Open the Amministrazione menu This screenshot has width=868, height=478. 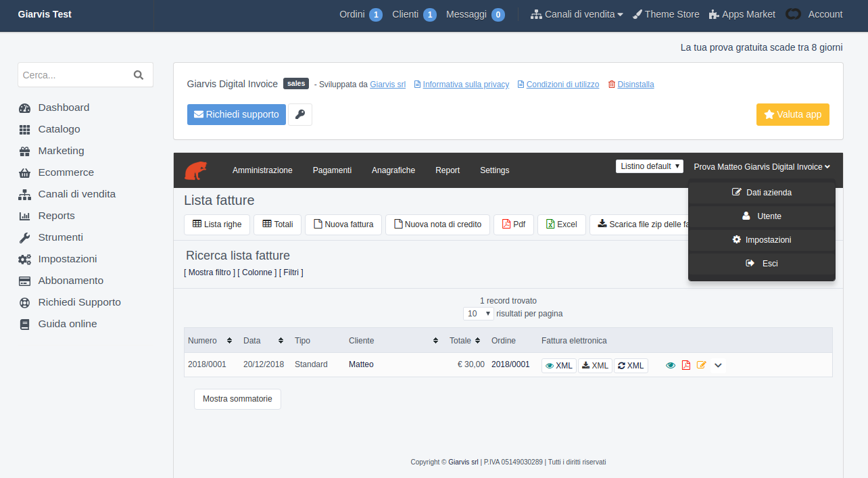tap(262, 170)
